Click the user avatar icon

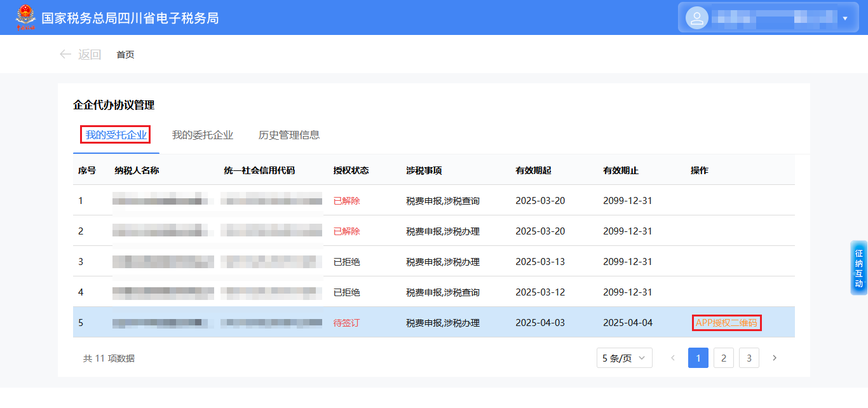click(697, 18)
